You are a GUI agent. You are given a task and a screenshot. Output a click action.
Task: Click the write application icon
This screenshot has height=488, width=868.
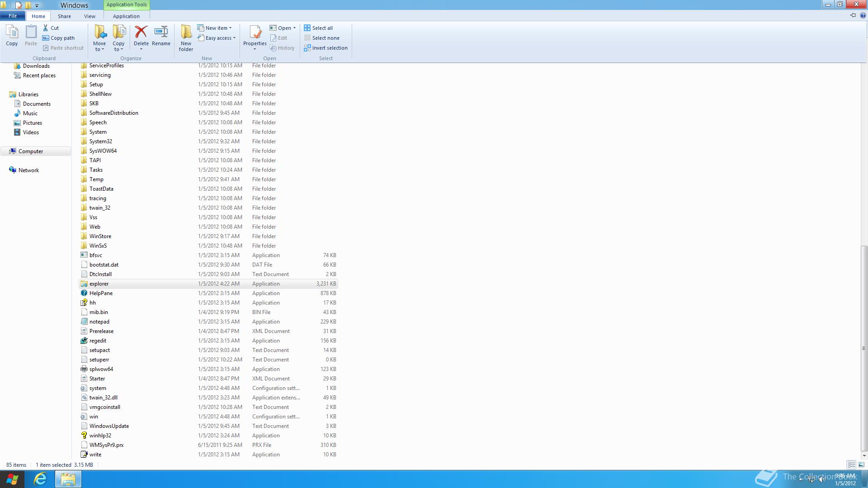point(84,455)
